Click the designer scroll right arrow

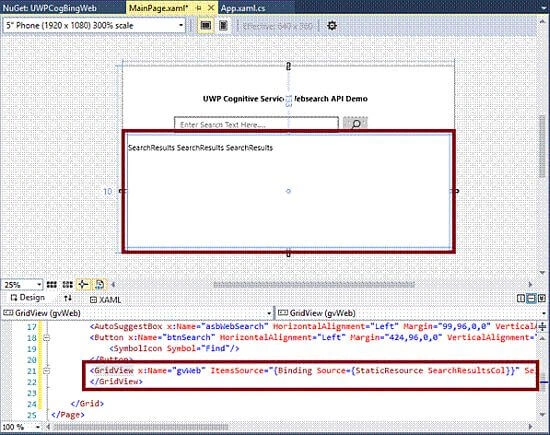click(x=530, y=285)
